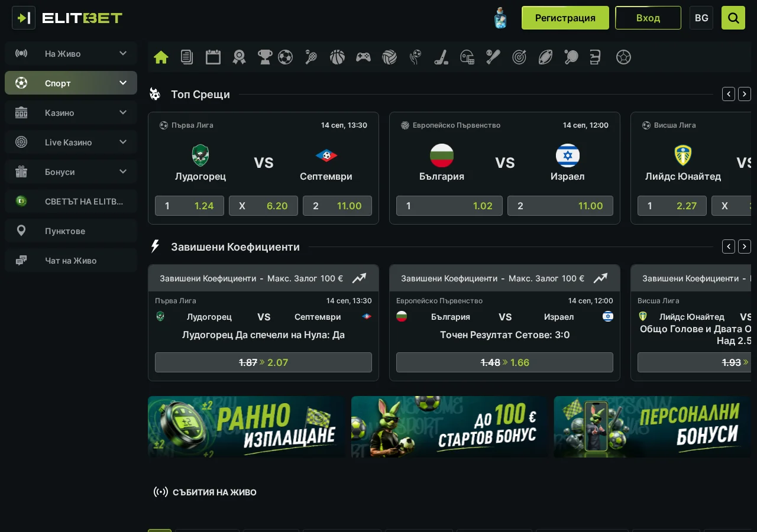
Task: Open the BG language selector
Action: point(701,18)
